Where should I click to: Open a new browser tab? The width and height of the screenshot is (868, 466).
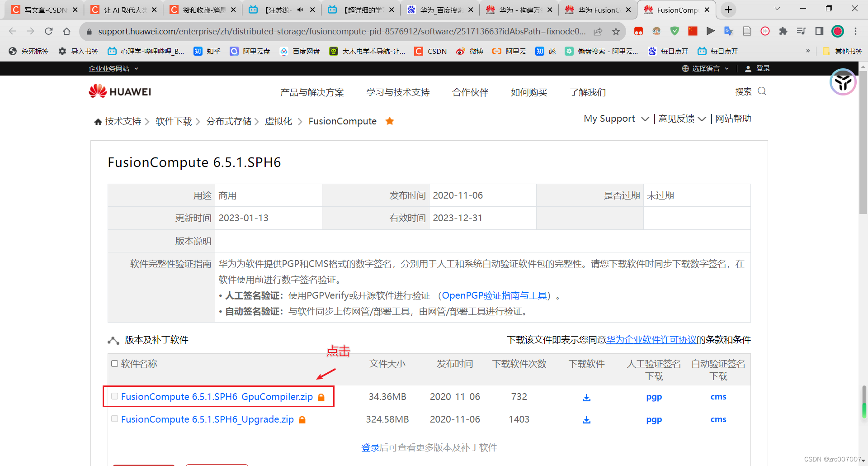pos(728,10)
